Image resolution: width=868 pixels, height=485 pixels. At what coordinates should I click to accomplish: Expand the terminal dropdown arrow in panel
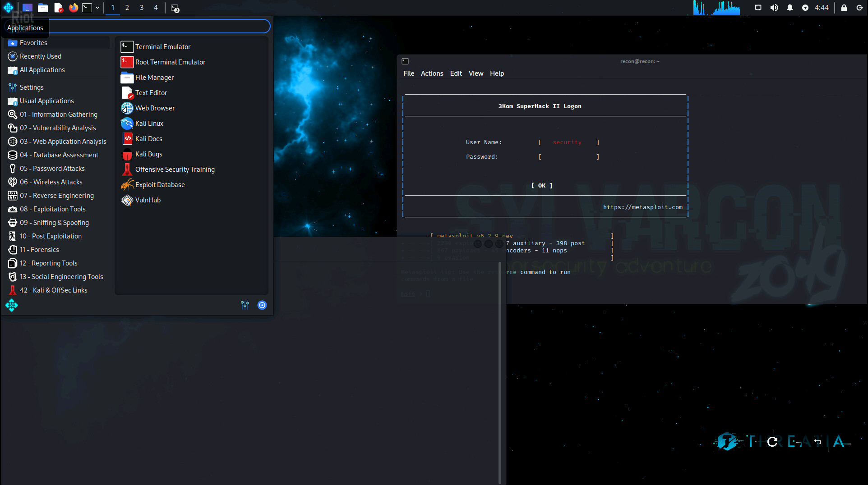tap(97, 8)
